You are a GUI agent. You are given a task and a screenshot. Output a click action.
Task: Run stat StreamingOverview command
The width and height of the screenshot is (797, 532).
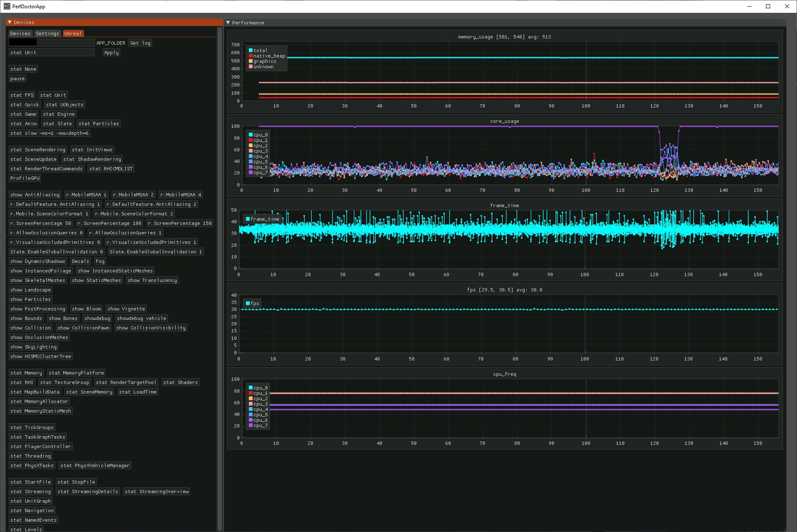(157, 491)
